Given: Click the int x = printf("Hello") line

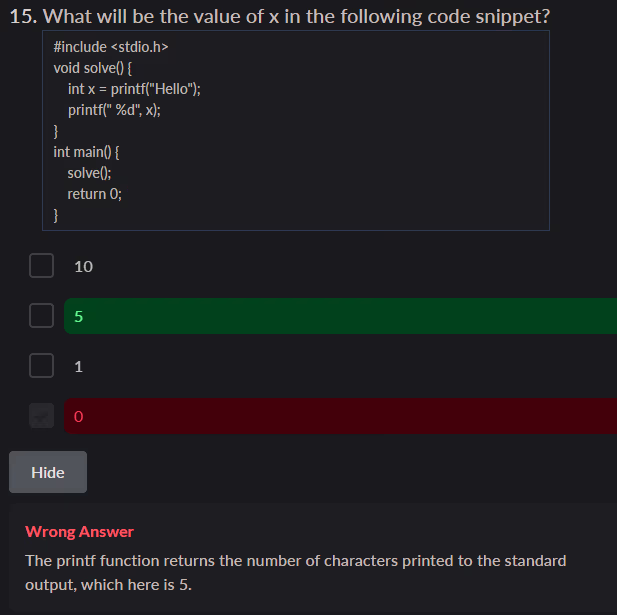Looking at the screenshot, I should [x=134, y=89].
